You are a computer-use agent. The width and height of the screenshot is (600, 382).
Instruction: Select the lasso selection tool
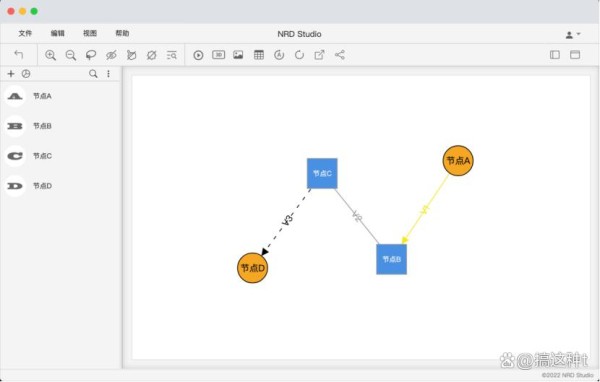pos(91,55)
